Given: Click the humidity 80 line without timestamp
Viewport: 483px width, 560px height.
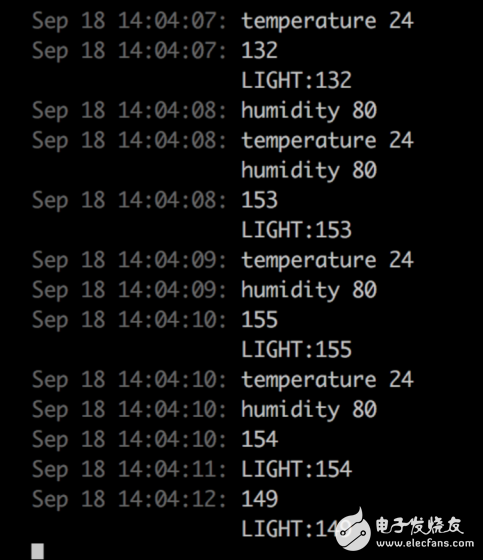Looking at the screenshot, I should (x=309, y=170).
